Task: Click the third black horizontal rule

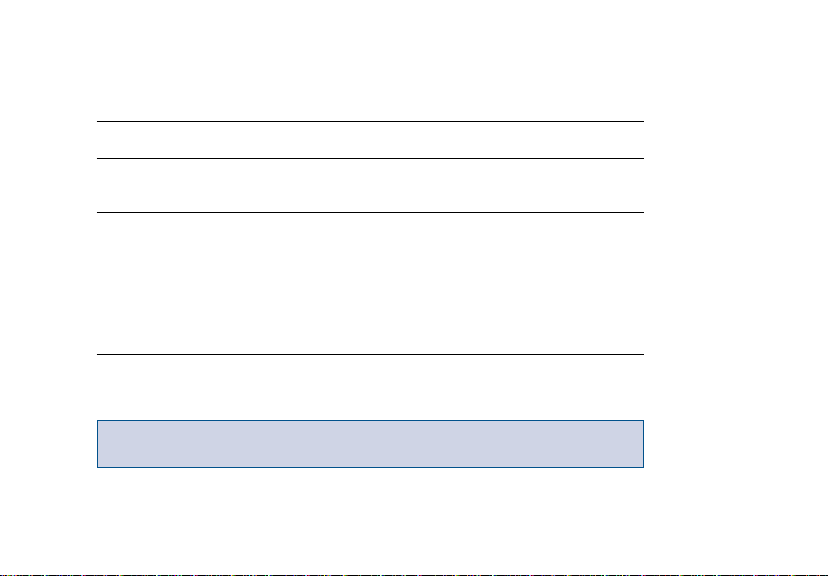Action: [x=370, y=212]
